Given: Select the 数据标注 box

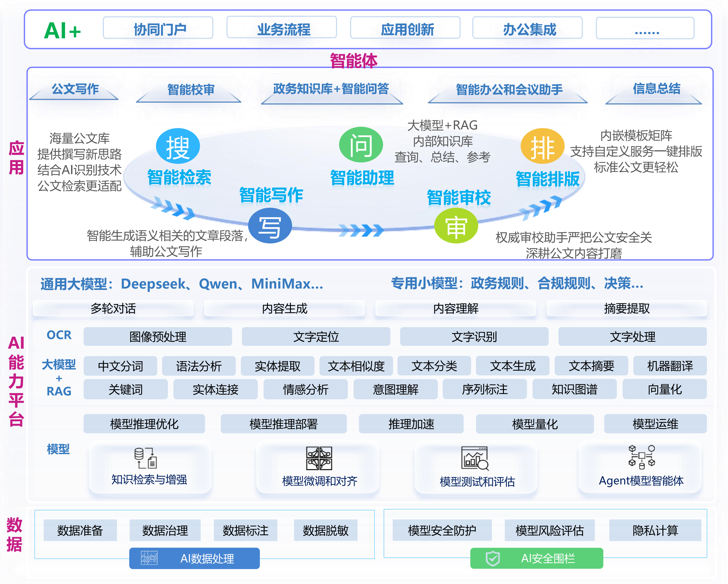Looking at the screenshot, I should pos(245,530).
